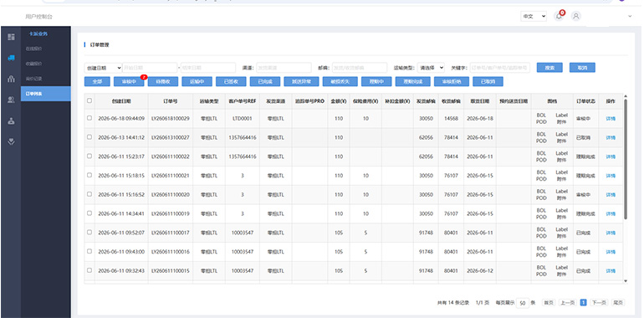
Task: Tick checkbox for order LY260618100029
Action: tap(89, 118)
